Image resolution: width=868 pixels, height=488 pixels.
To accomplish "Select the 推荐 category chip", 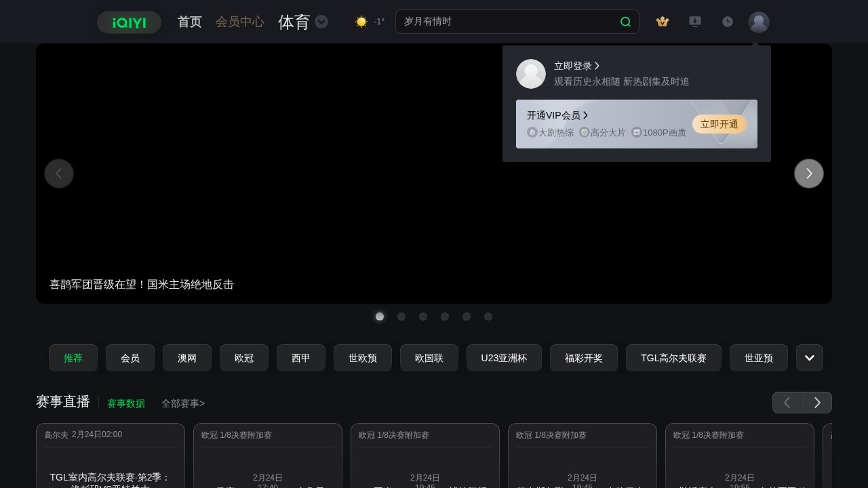I will 73,358.
